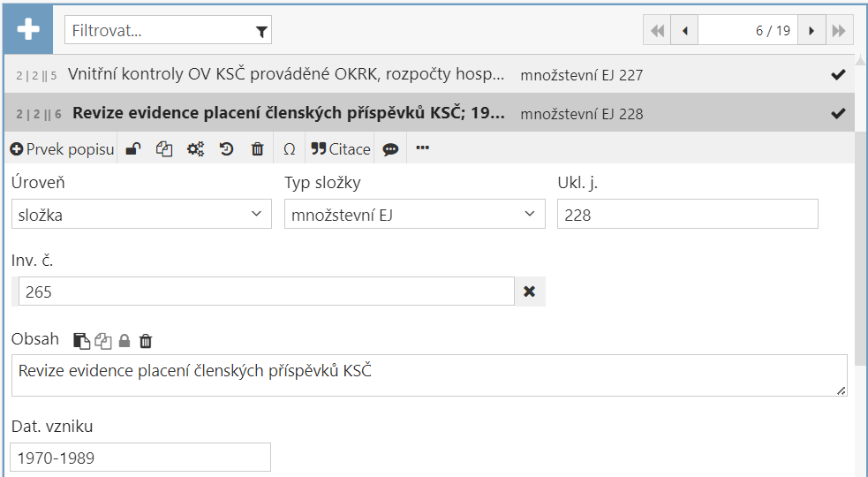Open the filter funnel dropdown
Viewport: 868px width, 477px height.
pyautogui.click(x=261, y=31)
